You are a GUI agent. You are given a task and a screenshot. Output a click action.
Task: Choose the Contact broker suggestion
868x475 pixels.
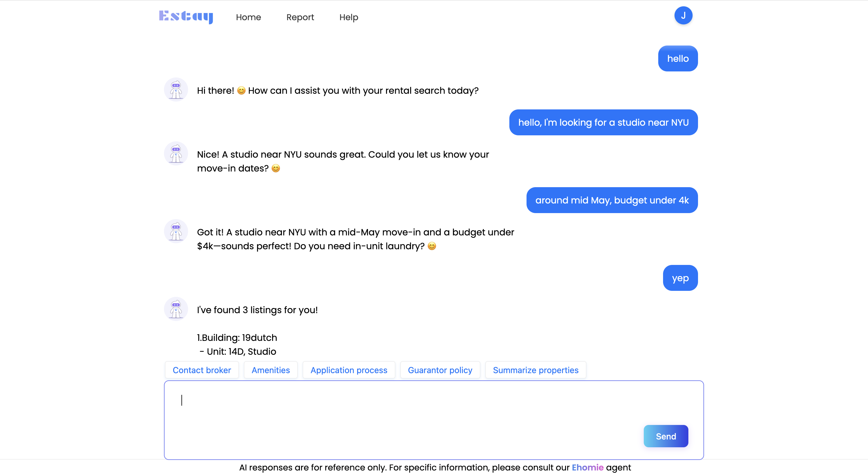[x=202, y=370]
